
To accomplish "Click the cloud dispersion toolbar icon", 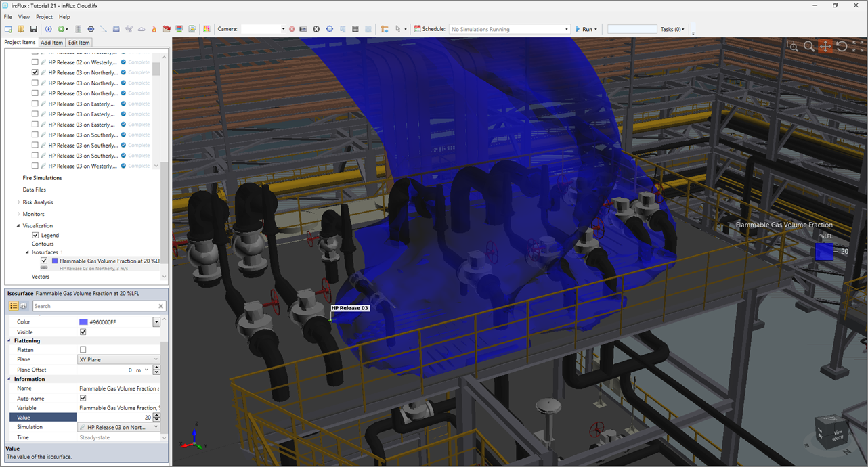I will click(x=141, y=29).
